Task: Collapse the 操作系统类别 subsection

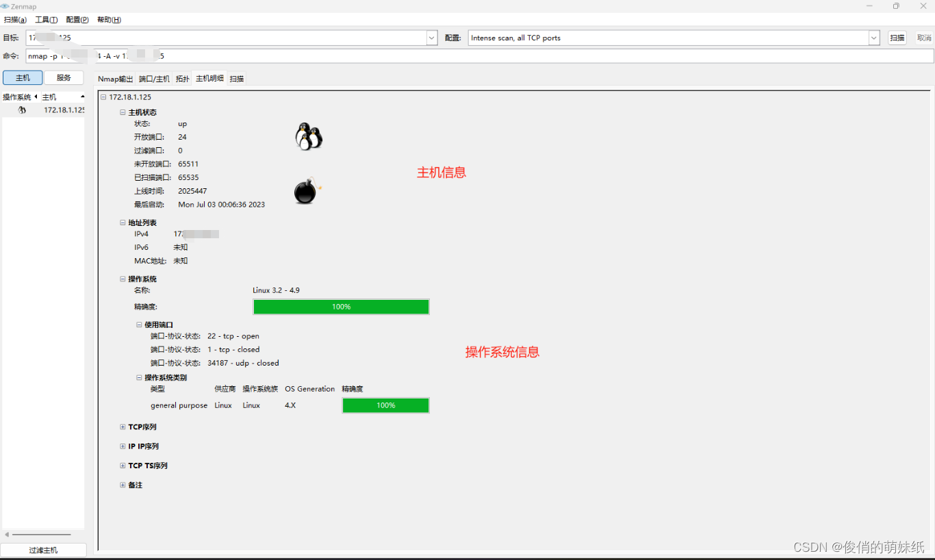Action: [139, 377]
